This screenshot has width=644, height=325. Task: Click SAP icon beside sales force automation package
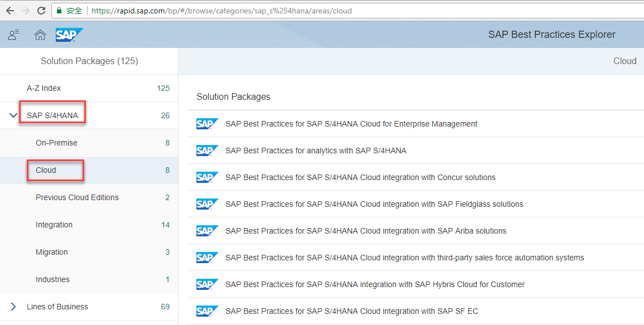tap(208, 258)
